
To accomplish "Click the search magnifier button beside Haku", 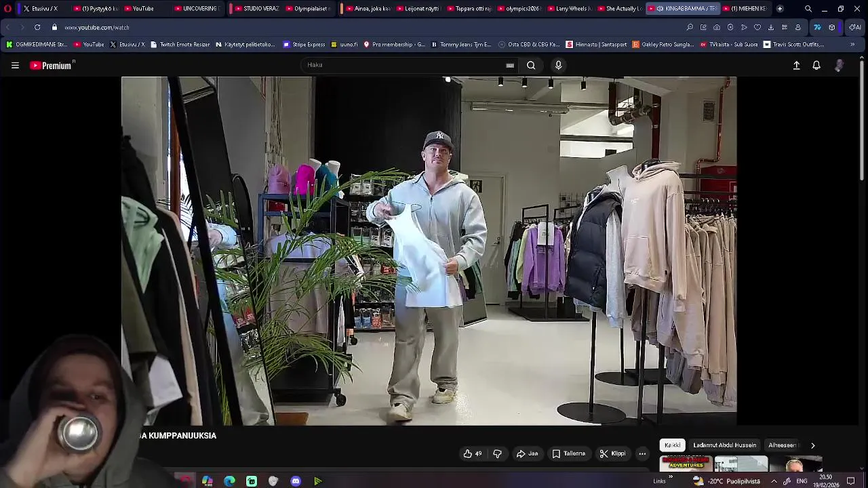I will click(531, 65).
